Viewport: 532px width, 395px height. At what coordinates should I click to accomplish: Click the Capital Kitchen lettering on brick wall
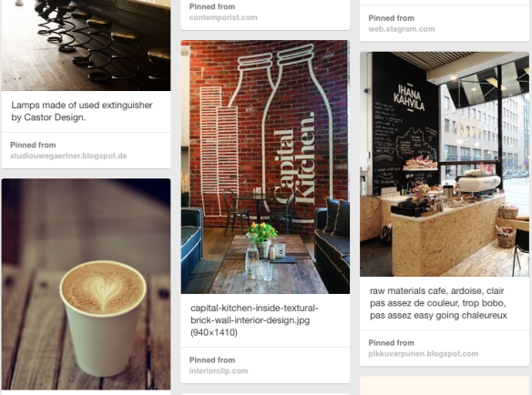[x=294, y=157]
